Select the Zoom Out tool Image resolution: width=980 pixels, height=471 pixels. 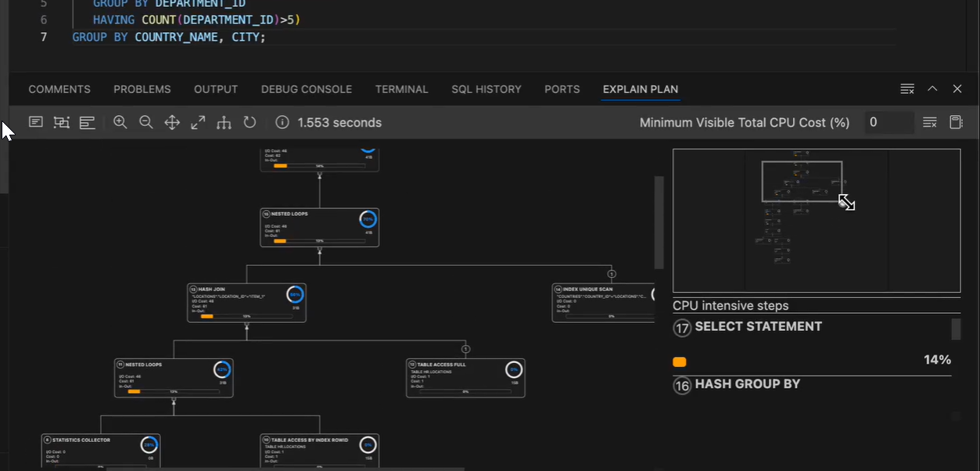[145, 122]
